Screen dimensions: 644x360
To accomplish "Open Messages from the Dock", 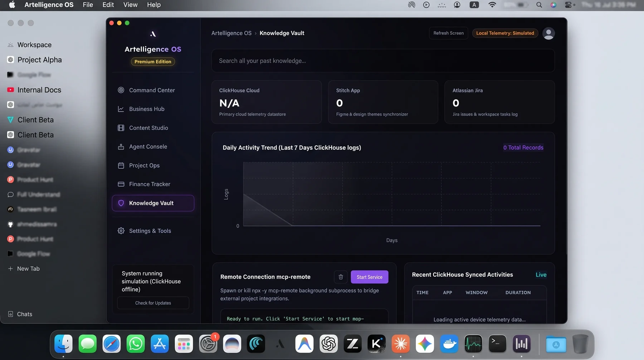I will pyautogui.click(x=88, y=344).
